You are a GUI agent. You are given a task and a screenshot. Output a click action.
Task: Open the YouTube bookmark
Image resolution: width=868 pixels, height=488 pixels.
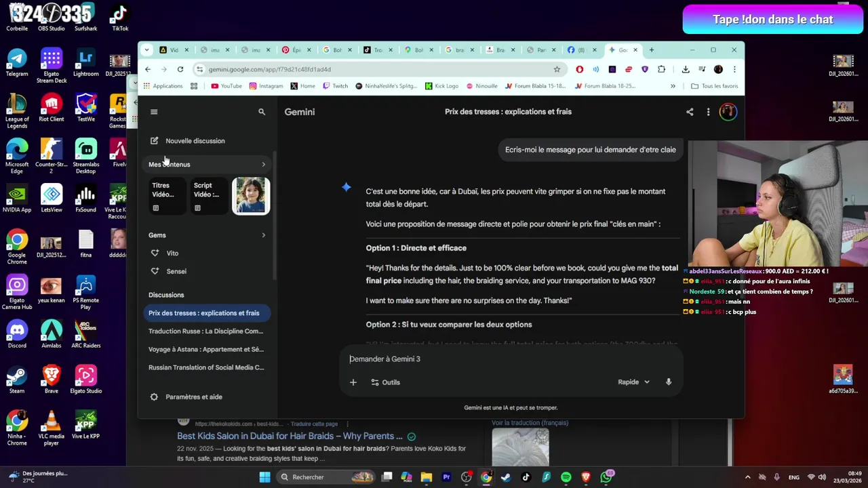(x=226, y=86)
